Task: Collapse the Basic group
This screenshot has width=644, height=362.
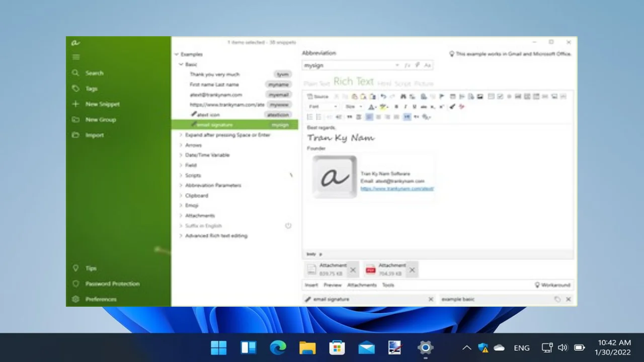Action: tap(181, 64)
